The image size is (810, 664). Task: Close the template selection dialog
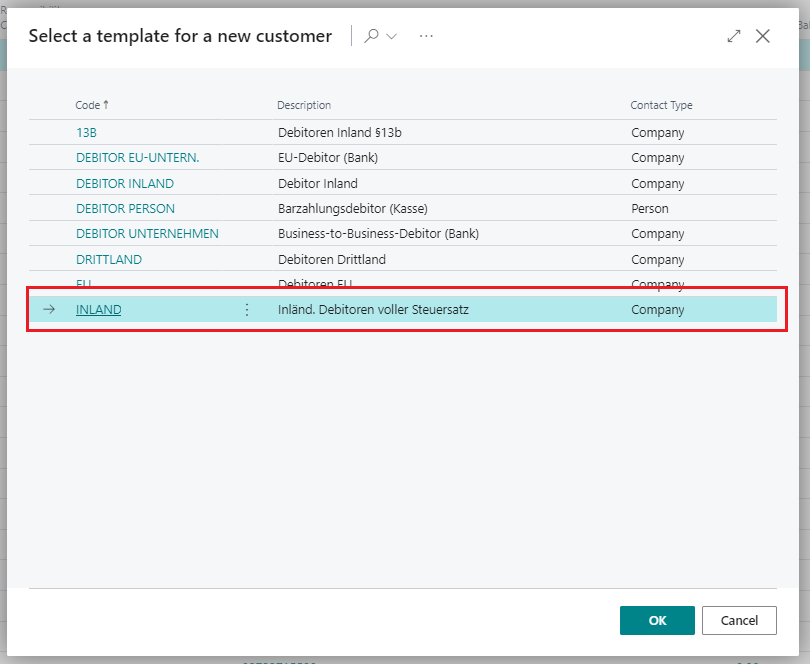tap(762, 36)
